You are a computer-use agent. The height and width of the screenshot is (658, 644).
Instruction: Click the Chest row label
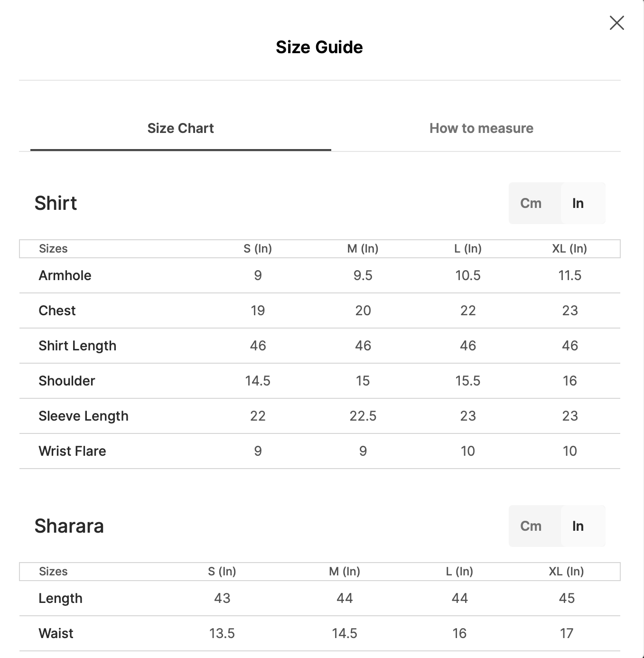[x=57, y=310]
